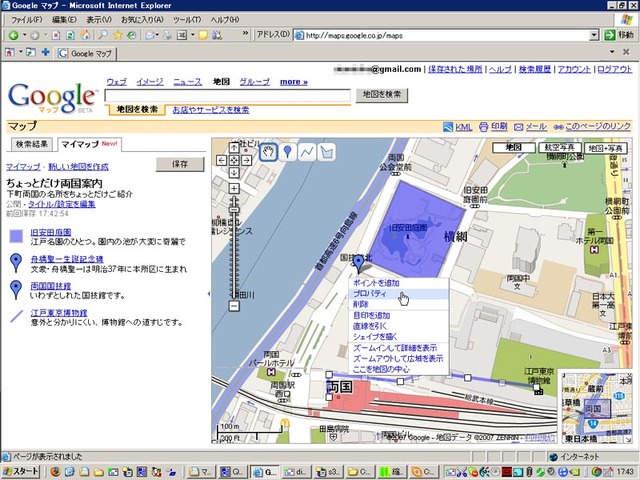
Task: Click the Google Maps search input field
Action: pos(227,95)
